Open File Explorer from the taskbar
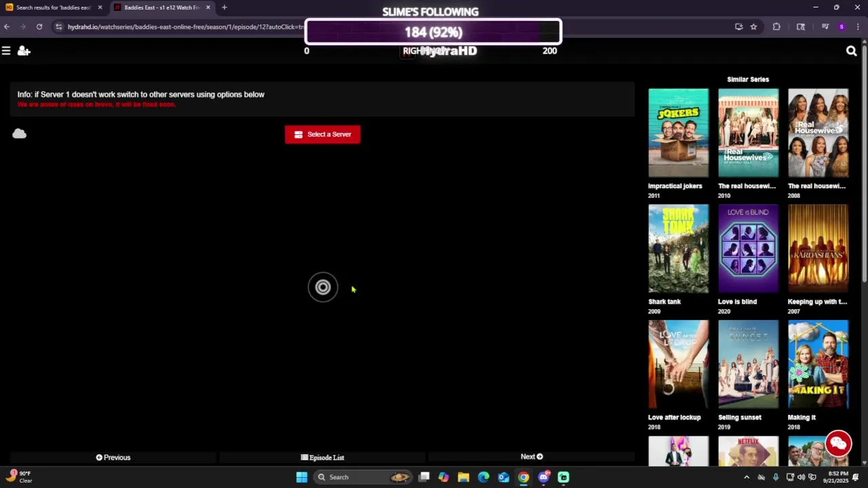This screenshot has width=868, height=488. point(463,477)
